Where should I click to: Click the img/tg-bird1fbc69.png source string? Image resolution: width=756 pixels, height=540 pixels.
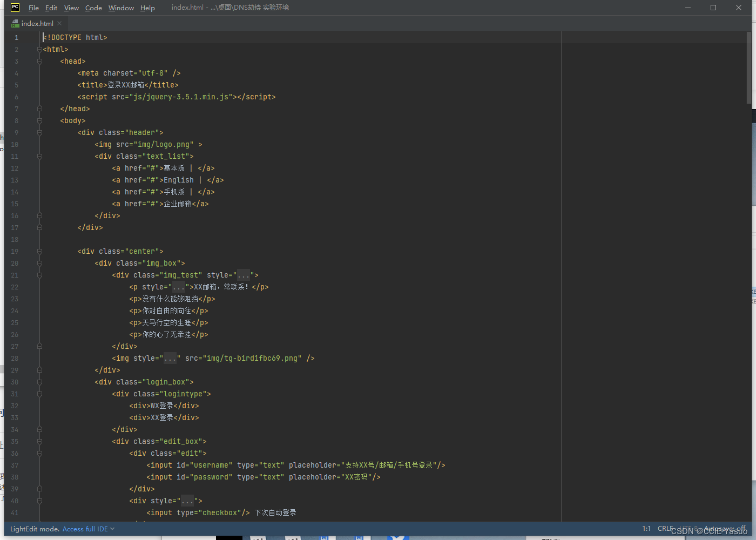[x=252, y=358]
